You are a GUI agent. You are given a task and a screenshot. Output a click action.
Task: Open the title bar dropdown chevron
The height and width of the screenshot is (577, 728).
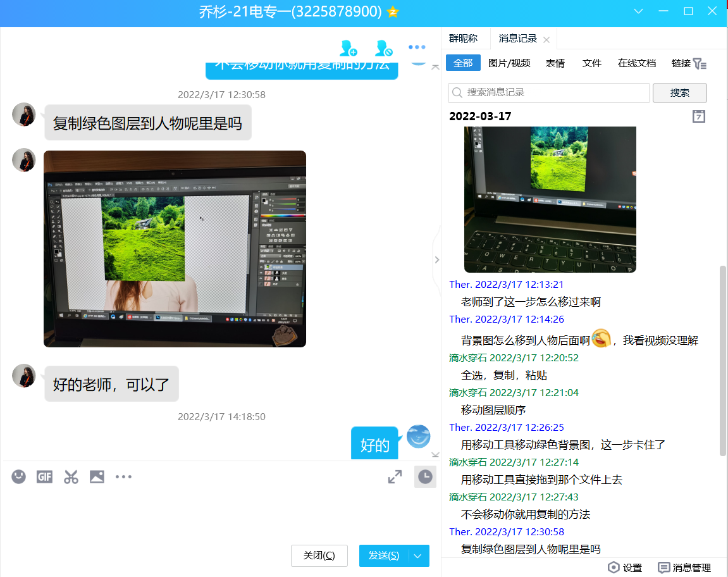point(638,11)
